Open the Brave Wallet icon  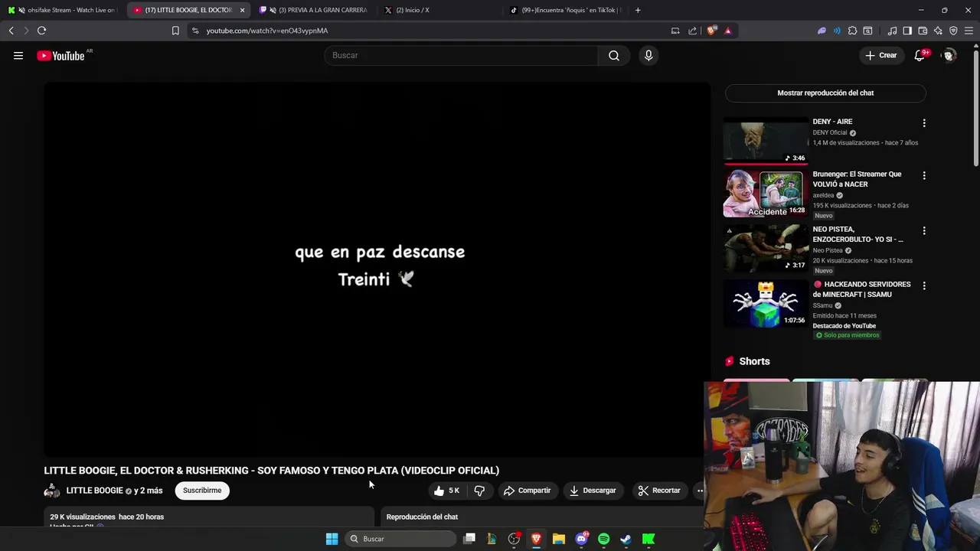tap(923, 31)
